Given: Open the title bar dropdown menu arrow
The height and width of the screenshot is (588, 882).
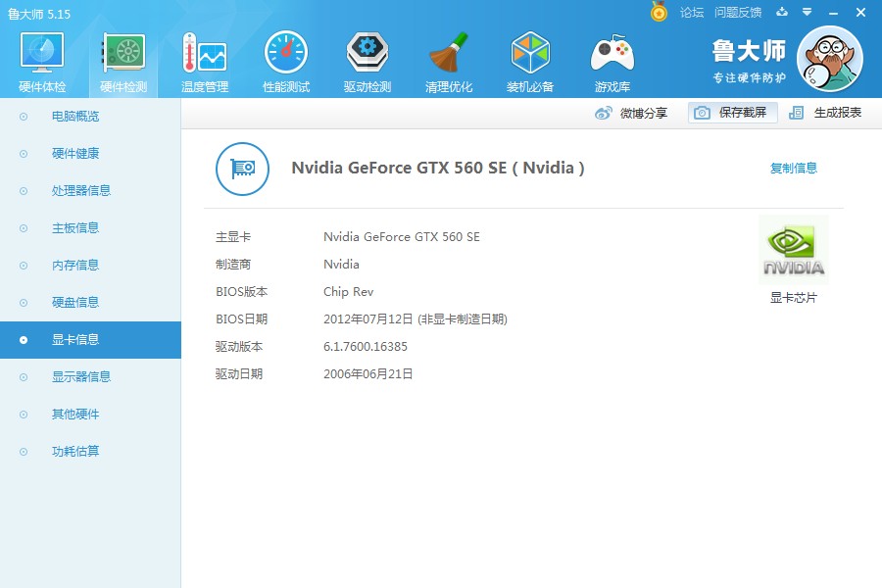Looking at the screenshot, I should point(808,12).
